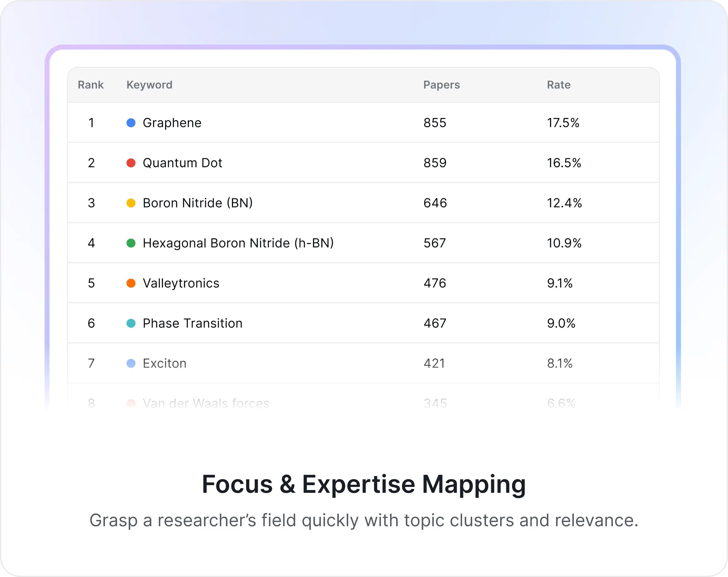Click the red dot beside Quantum Dot
The image size is (728, 577).
(x=131, y=163)
